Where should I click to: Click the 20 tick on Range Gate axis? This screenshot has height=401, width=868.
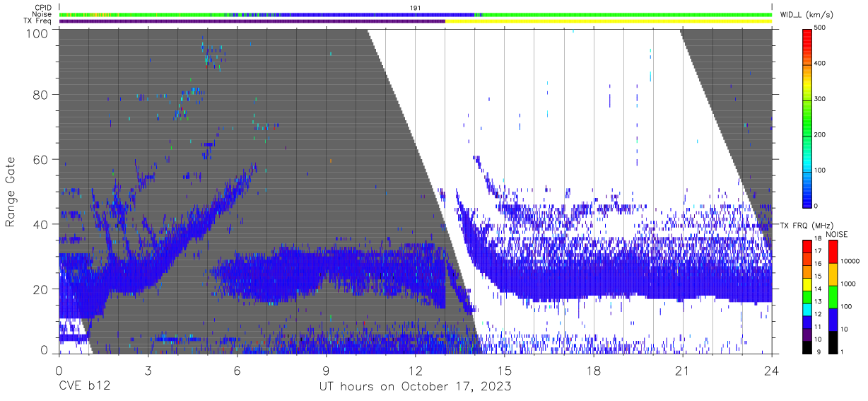pos(40,289)
